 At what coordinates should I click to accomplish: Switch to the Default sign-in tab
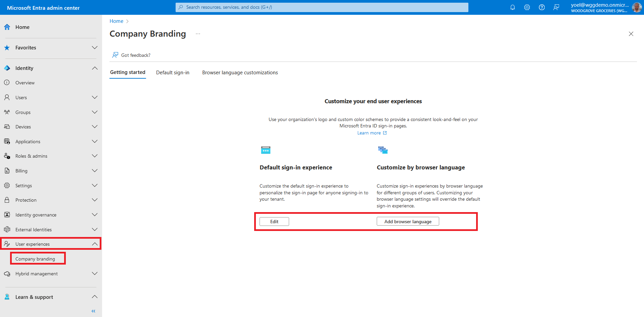[x=173, y=73]
